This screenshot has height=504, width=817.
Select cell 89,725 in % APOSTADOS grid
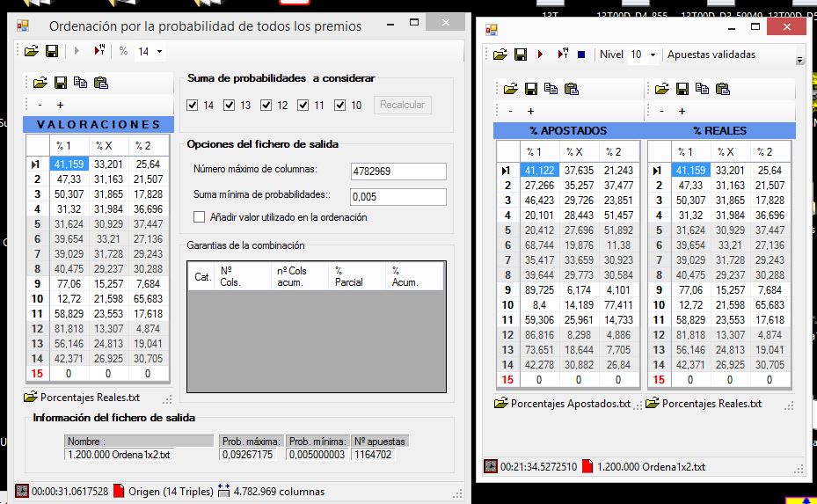pos(539,289)
